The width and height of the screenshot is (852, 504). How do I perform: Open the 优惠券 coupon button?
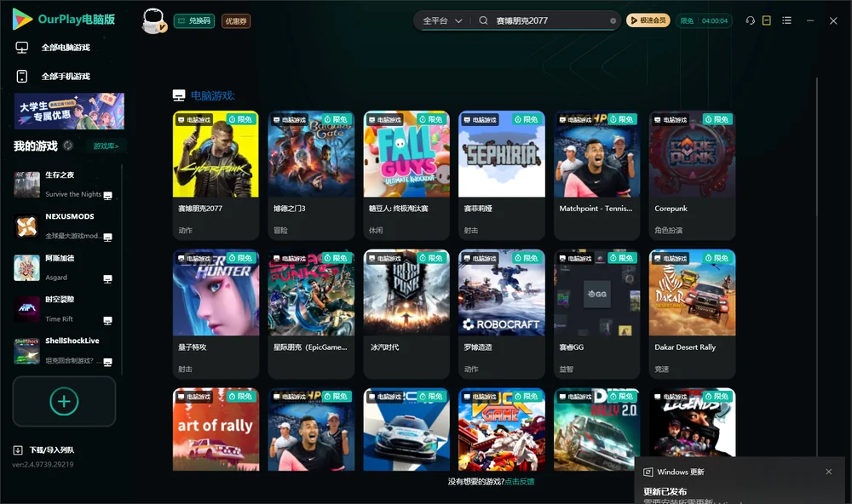[236, 20]
